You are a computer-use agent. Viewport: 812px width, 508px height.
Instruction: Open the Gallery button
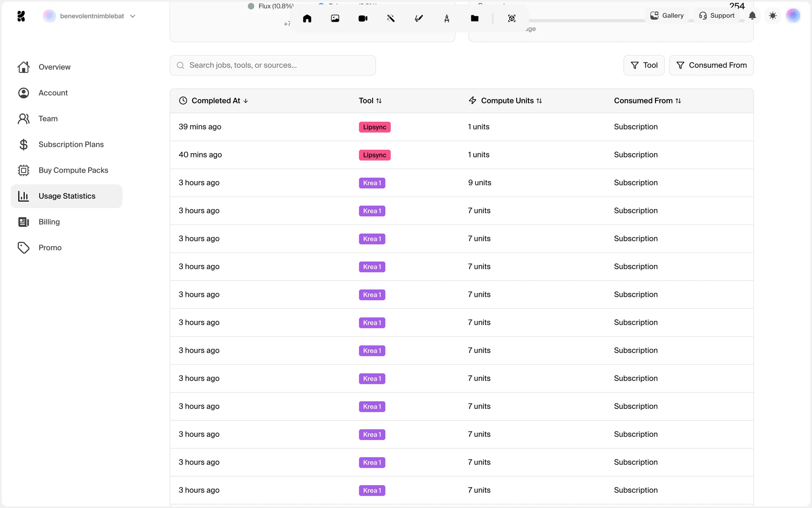(667, 16)
